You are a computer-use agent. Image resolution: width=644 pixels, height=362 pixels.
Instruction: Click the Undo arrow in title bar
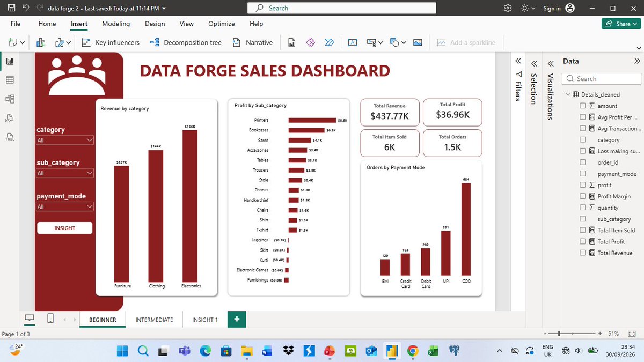click(26, 8)
